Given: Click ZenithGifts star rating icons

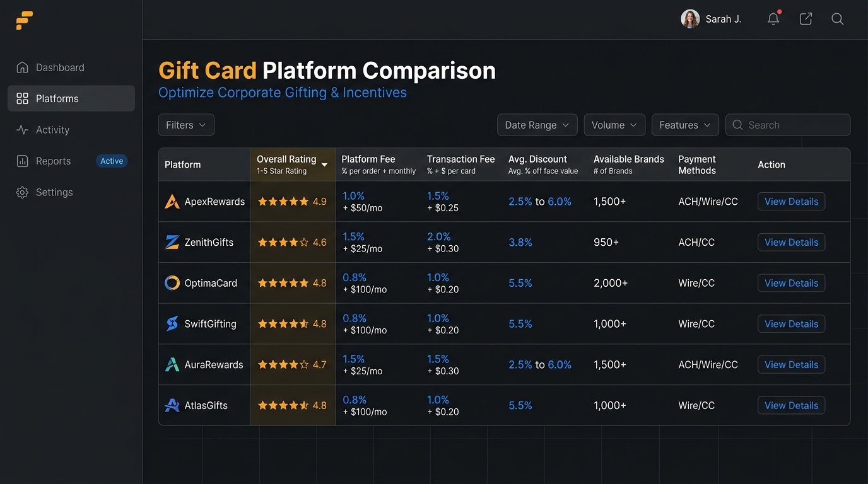Looking at the screenshot, I should pyautogui.click(x=283, y=242).
